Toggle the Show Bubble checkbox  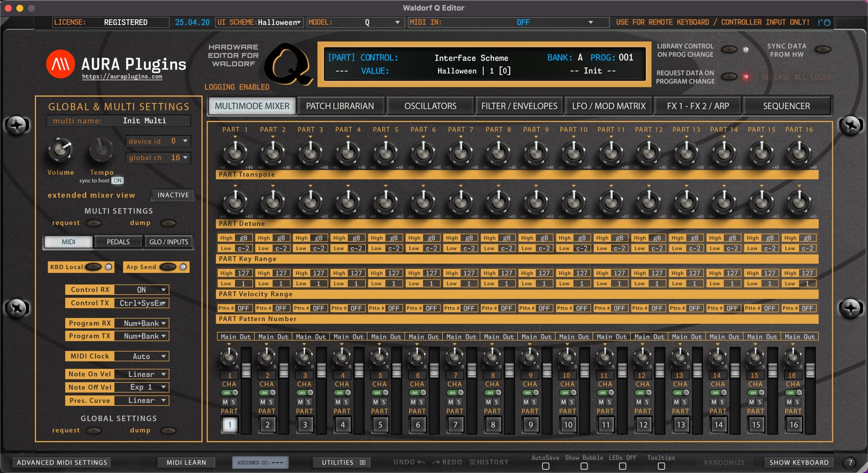point(584,466)
